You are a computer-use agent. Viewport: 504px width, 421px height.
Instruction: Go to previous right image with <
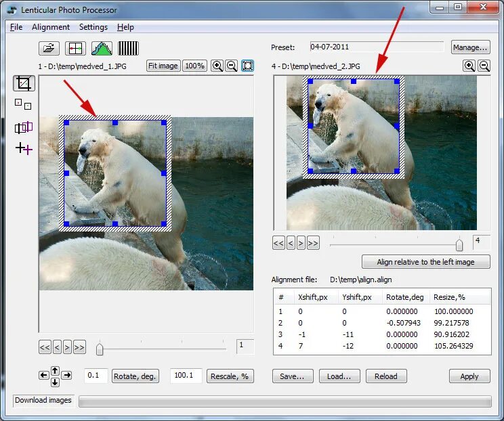291,243
